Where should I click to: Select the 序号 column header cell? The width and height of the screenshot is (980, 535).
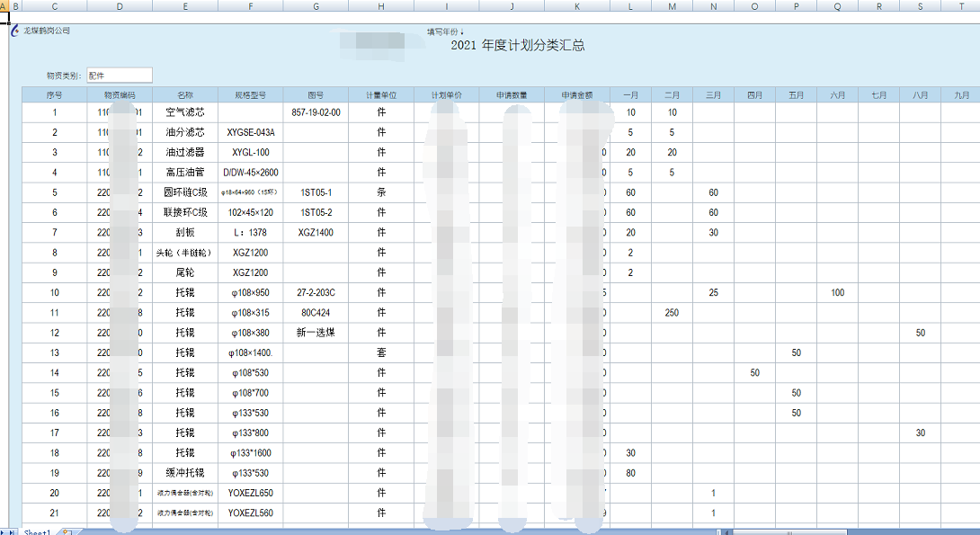pyautogui.click(x=54, y=94)
